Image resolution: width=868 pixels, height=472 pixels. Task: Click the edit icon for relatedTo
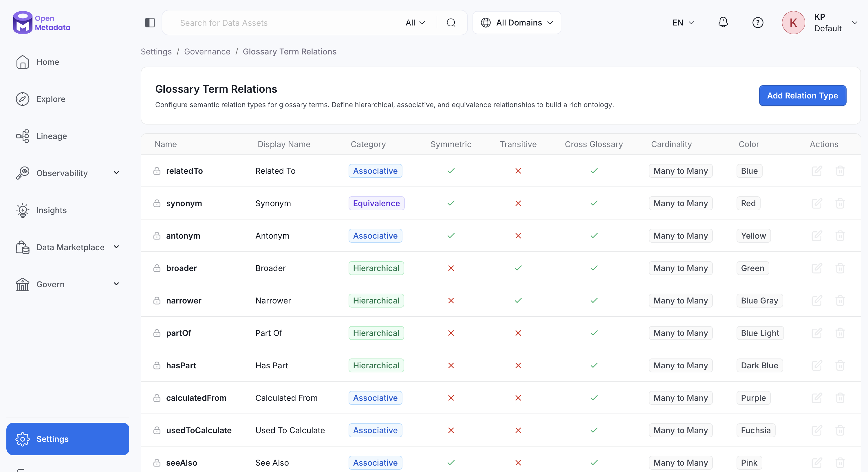[816, 171]
